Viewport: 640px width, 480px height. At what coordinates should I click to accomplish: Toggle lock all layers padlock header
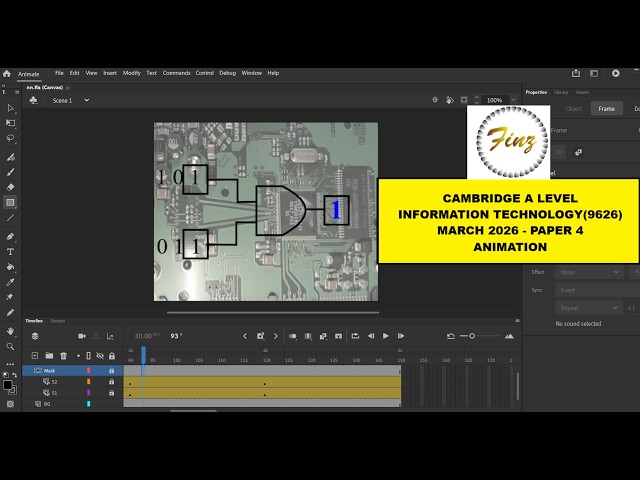coord(112,356)
